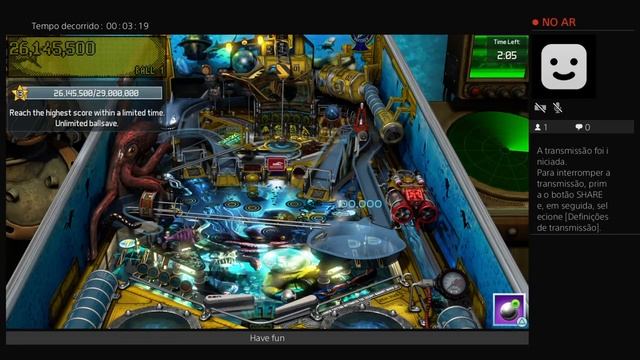
Task: Click the green Time Left bar
Action: pyautogui.click(x=497, y=73)
